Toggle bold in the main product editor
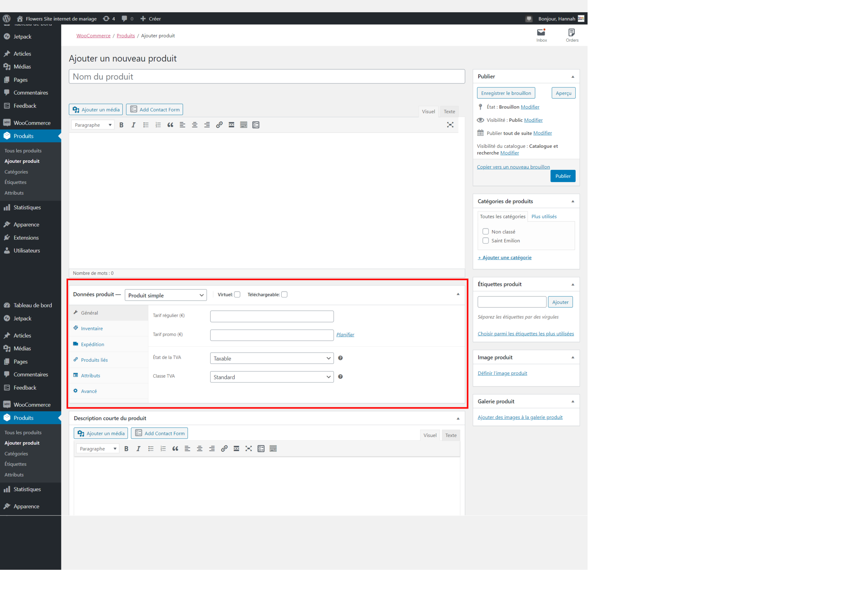 click(121, 125)
